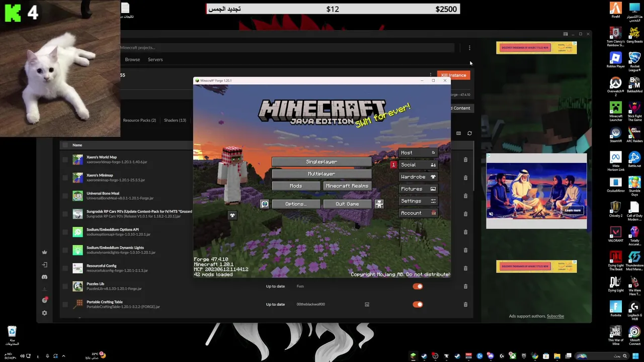Tick checkbox for Universal Bone Meal
The height and width of the screenshot is (362, 644).
click(x=65, y=196)
